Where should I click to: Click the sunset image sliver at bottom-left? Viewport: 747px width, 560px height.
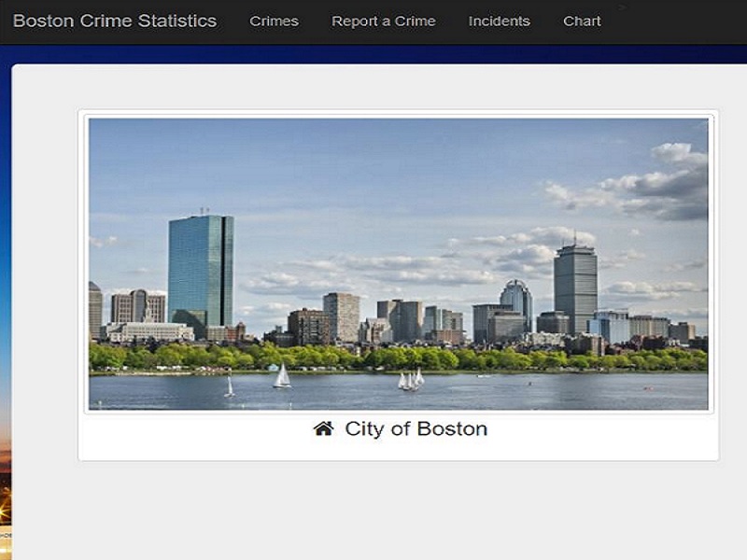click(6, 500)
